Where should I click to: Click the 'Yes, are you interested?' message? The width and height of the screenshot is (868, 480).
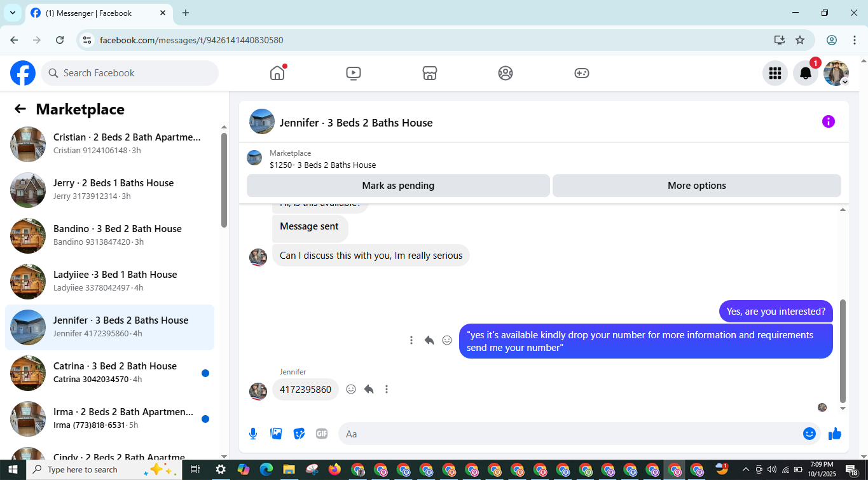tap(776, 312)
